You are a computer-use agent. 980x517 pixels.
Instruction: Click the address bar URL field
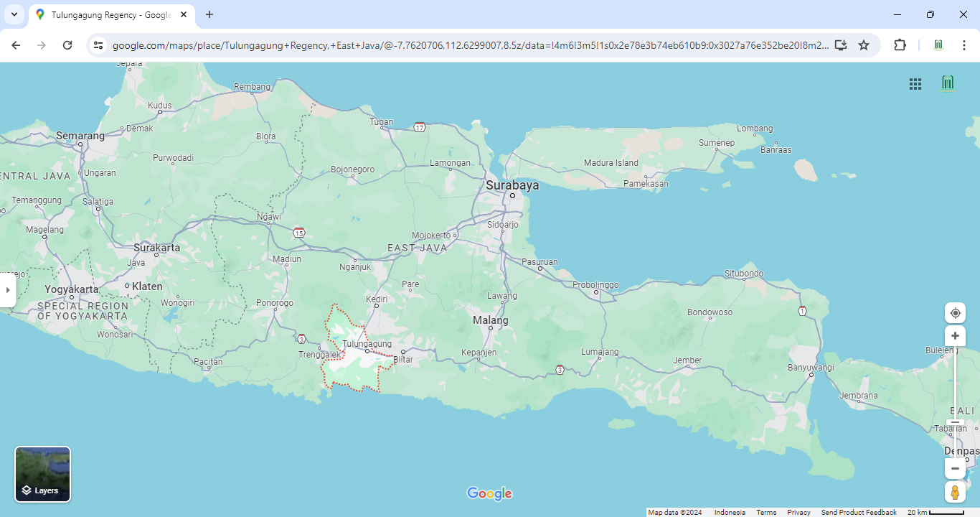471,45
